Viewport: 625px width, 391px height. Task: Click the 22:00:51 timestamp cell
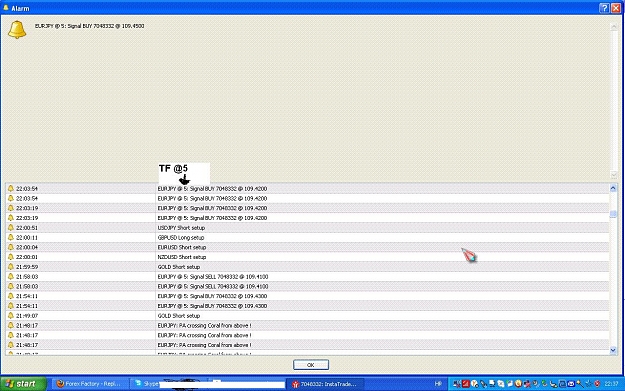point(27,228)
